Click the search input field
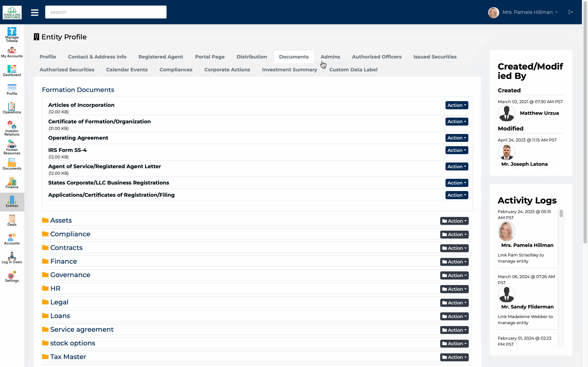The width and height of the screenshot is (588, 367). (106, 12)
